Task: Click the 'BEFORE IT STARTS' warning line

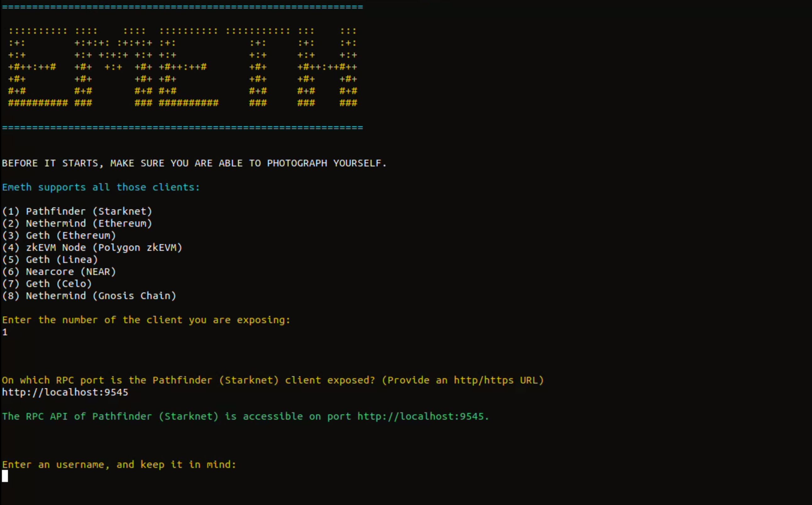Action: [x=194, y=163]
